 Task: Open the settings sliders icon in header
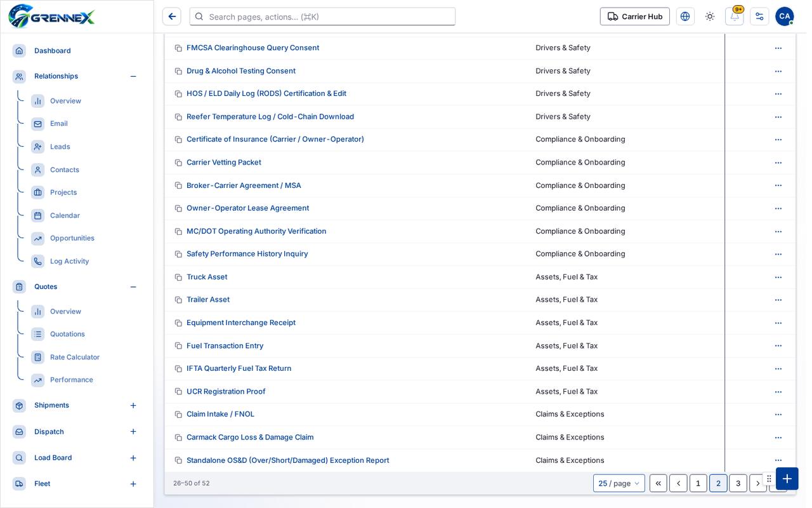(759, 17)
